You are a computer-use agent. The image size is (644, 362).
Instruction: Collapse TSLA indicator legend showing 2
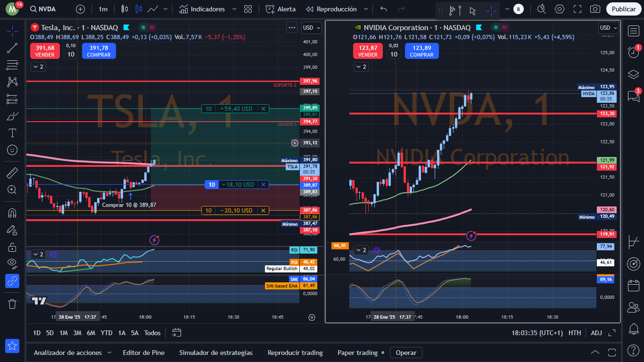(38, 67)
